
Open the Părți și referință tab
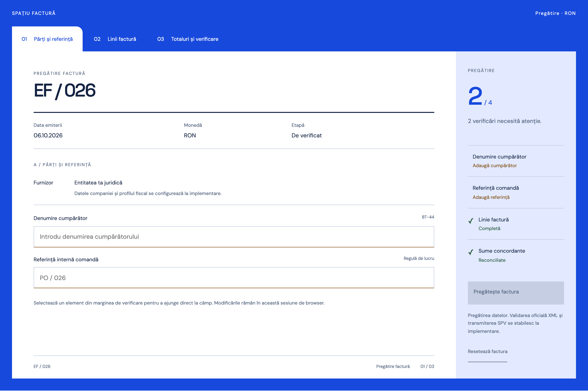point(47,39)
